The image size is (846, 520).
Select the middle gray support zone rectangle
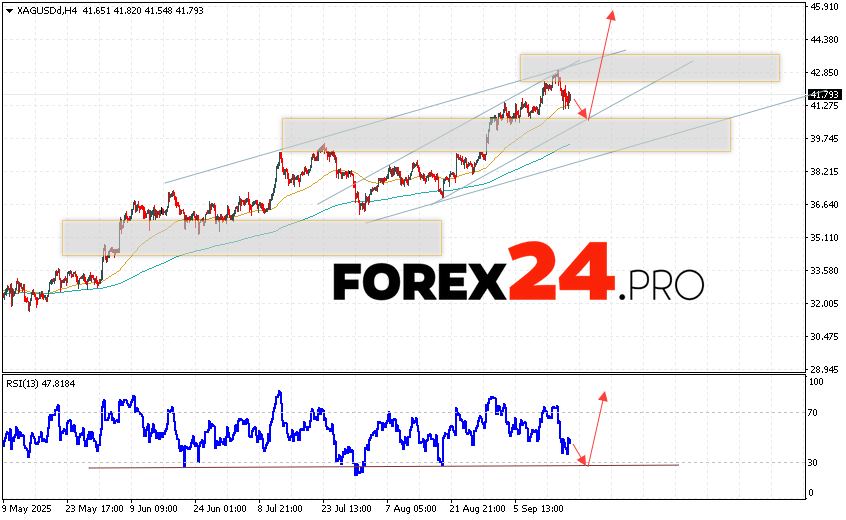506,134
